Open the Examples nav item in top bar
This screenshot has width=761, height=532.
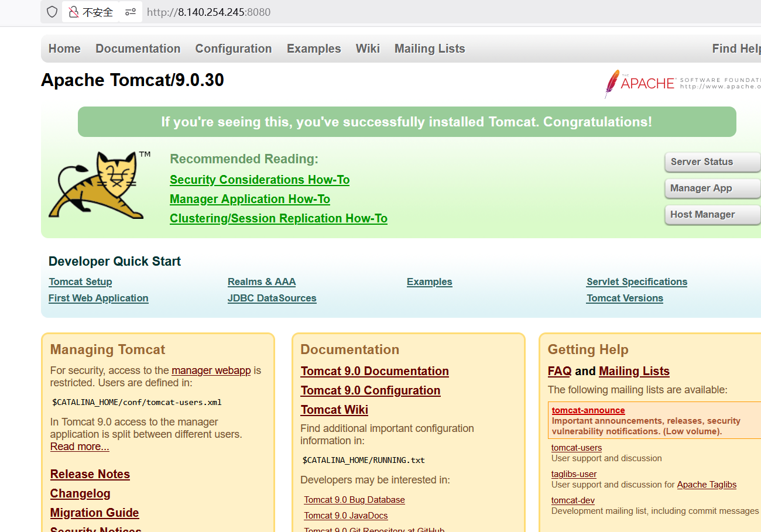click(x=314, y=49)
